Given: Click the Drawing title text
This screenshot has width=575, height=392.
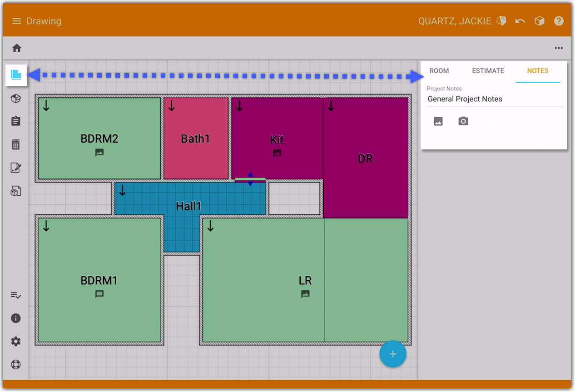Looking at the screenshot, I should 44,21.
